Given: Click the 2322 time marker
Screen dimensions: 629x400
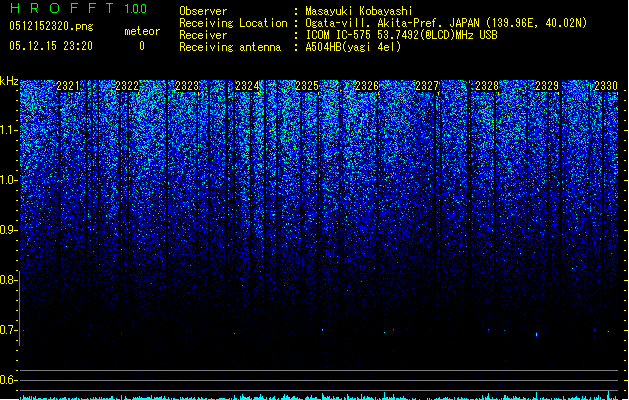Looking at the screenshot, I should pos(127,86).
